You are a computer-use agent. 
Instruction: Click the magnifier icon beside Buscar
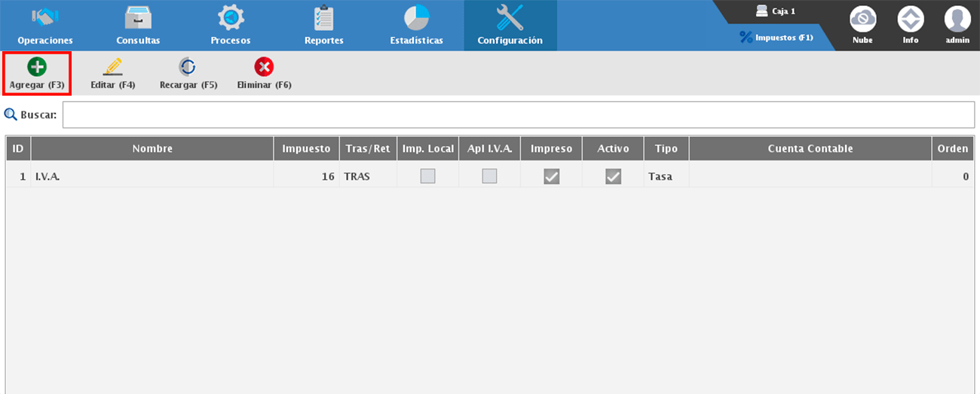point(11,115)
